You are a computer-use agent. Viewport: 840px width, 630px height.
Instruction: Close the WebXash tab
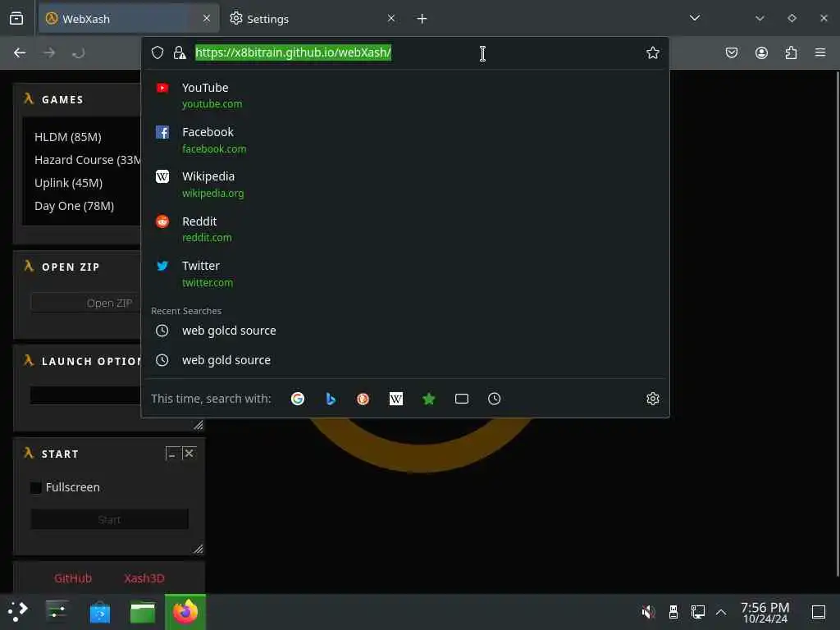207,19
